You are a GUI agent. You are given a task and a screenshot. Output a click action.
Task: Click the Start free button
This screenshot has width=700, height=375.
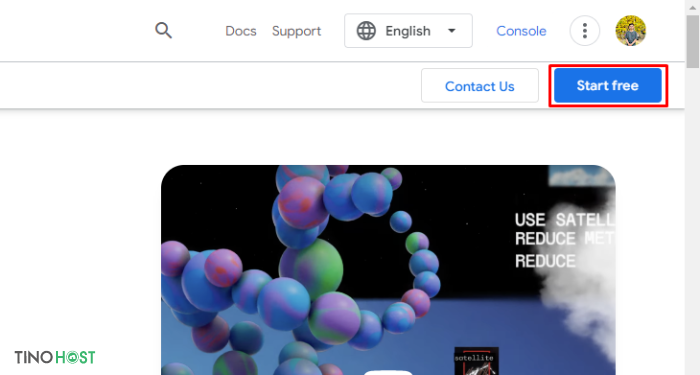coord(608,85)
